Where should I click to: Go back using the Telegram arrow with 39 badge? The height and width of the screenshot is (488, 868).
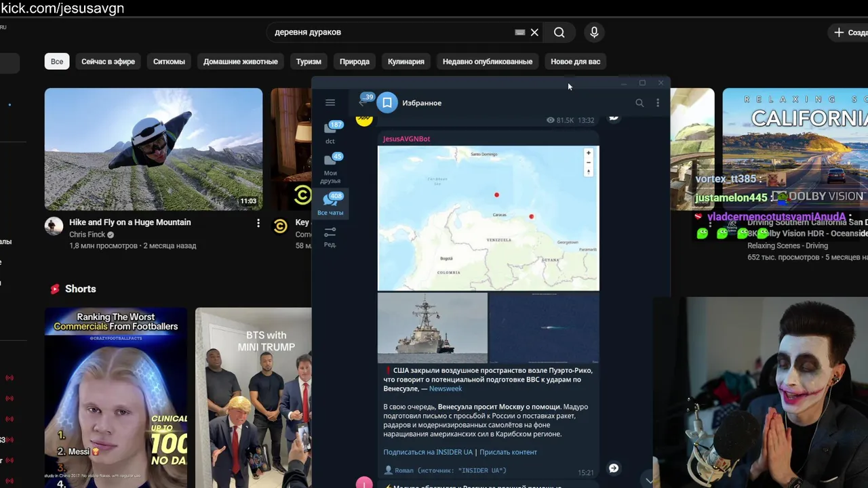[x=365, y=102]
